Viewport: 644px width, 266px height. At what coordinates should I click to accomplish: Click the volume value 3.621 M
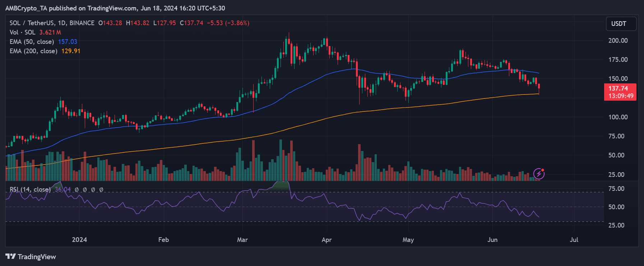click(x=50, y=32)
